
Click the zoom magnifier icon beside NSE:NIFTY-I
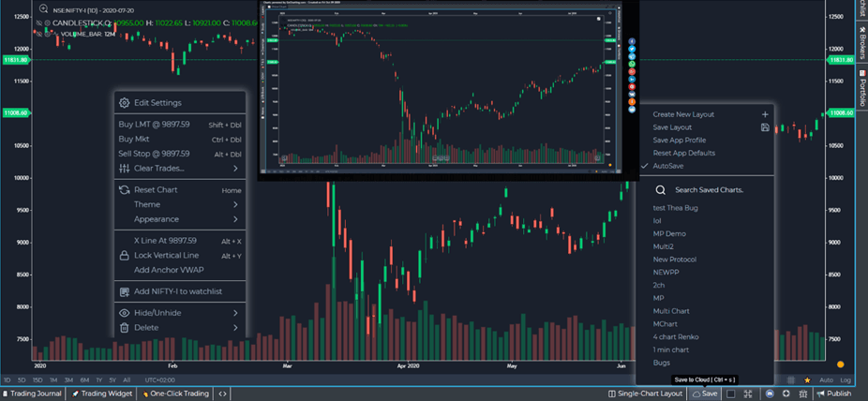(43, 8)
